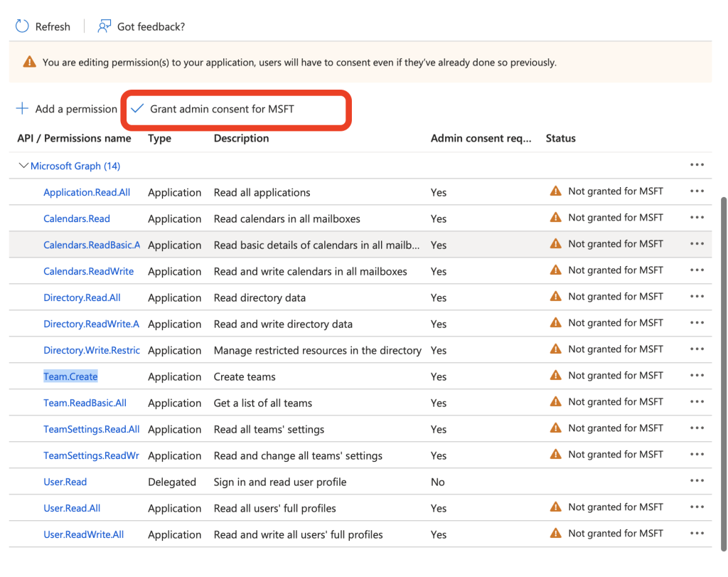Open the ellipsis menu for Calendars.ReadBasic.A row
The width and height of the screenshot is (728, 577).
[x=697, y=244]
